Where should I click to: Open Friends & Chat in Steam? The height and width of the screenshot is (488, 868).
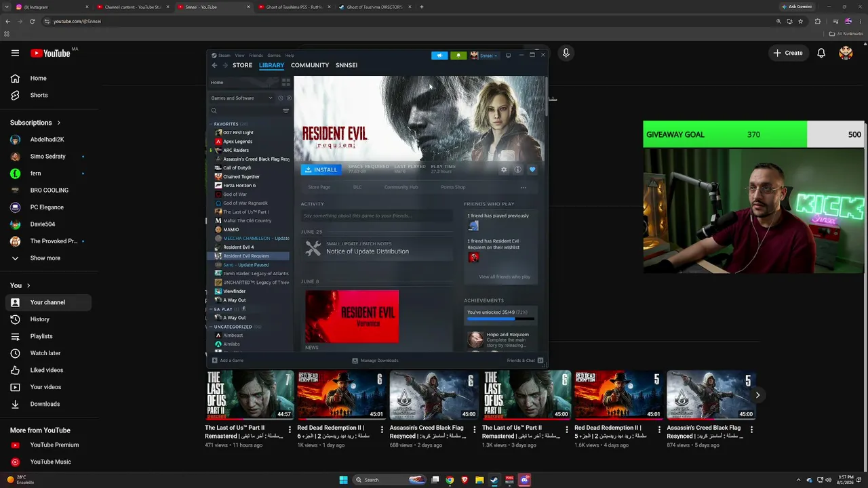[x=524, y=361]
